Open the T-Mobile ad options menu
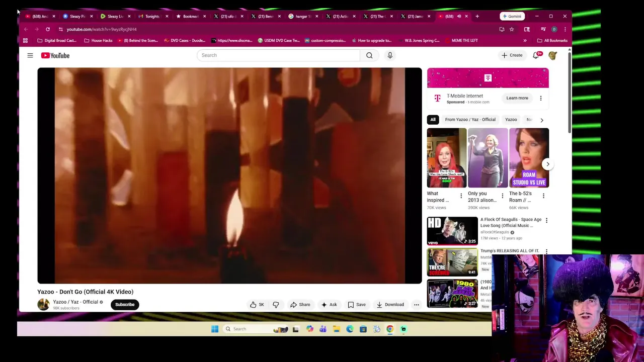The width and height of the screenshot is (644, 362). click(541, 98)
